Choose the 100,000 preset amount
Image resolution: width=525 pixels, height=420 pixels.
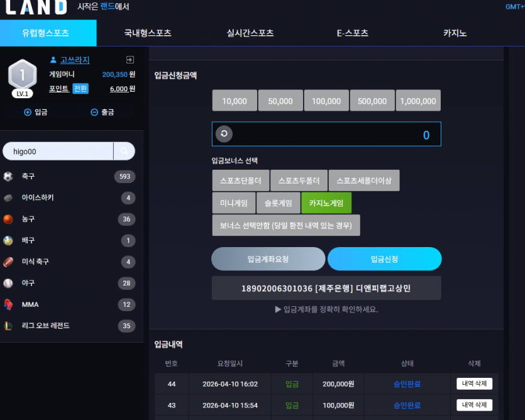pos(326,101)
